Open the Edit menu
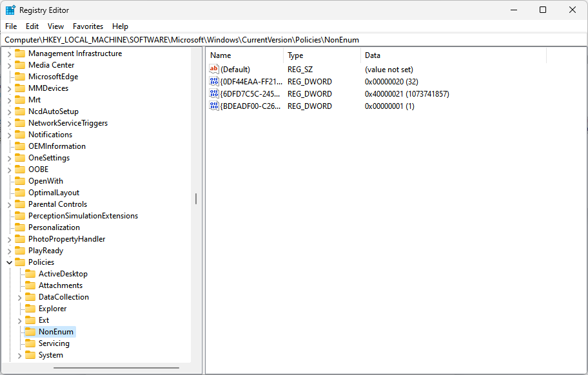The height and width of the screenshot is (375, 588). pos(32,26)
